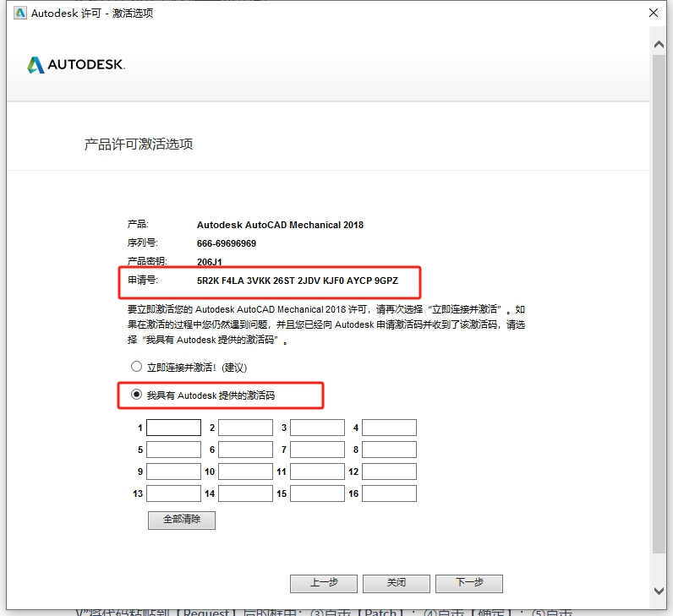Select '立即连接并激活! (建议)' radio option

(136, 367)
